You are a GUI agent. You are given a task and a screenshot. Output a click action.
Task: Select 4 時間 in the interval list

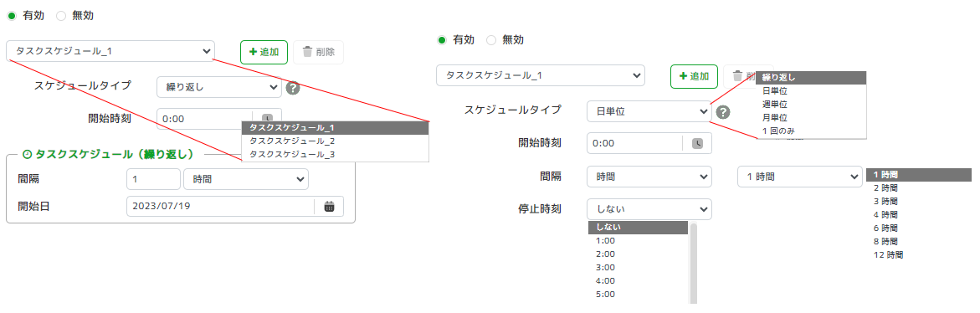[x=919, y=215]
